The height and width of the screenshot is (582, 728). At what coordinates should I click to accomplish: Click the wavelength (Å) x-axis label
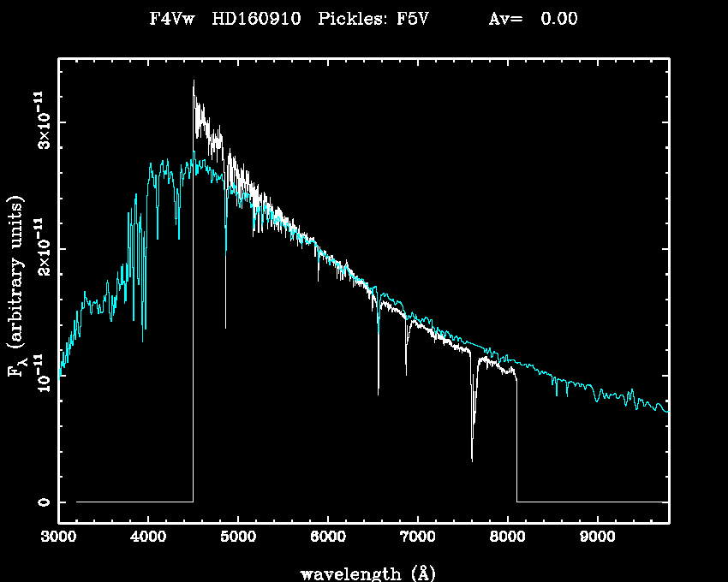pos(364,573)
